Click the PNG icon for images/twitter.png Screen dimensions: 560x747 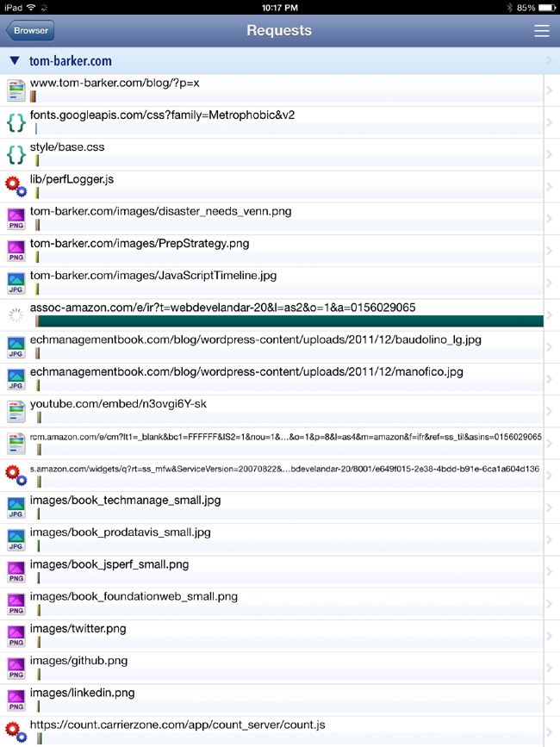(x=16, y=636)
